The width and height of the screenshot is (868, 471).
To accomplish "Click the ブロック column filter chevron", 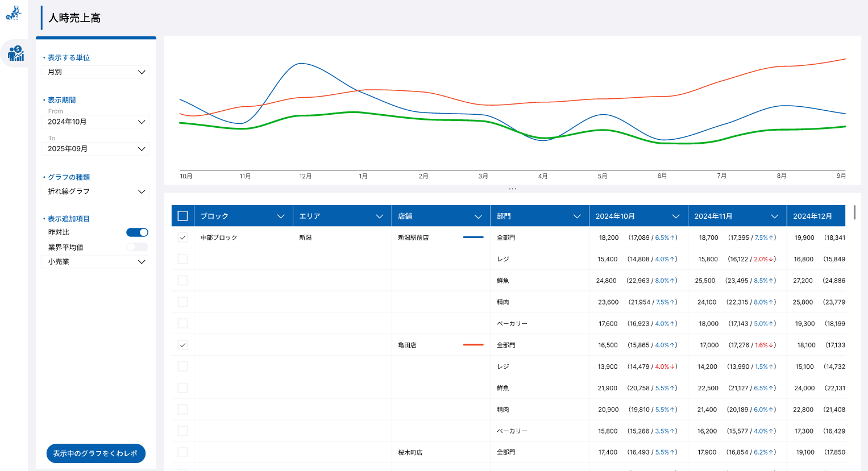I will point(280,216).
